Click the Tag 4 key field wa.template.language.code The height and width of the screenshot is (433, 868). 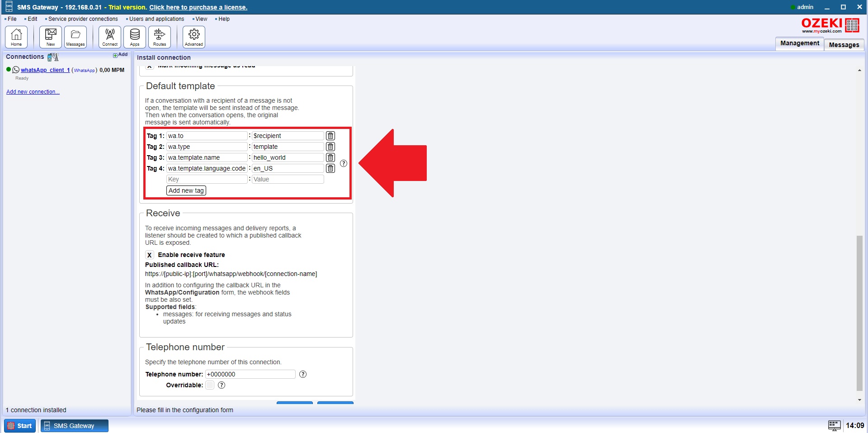coord(207,168)
